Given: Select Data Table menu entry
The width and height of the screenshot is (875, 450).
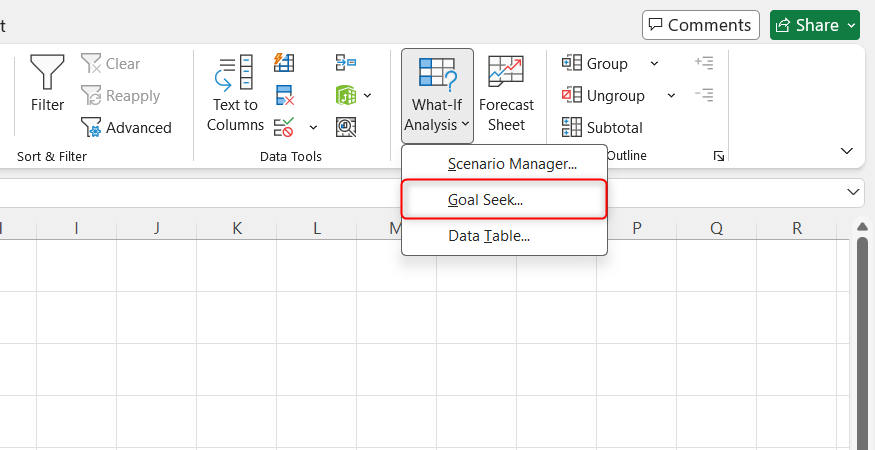Looking at the screenshot, I should [x=504, y=236].
